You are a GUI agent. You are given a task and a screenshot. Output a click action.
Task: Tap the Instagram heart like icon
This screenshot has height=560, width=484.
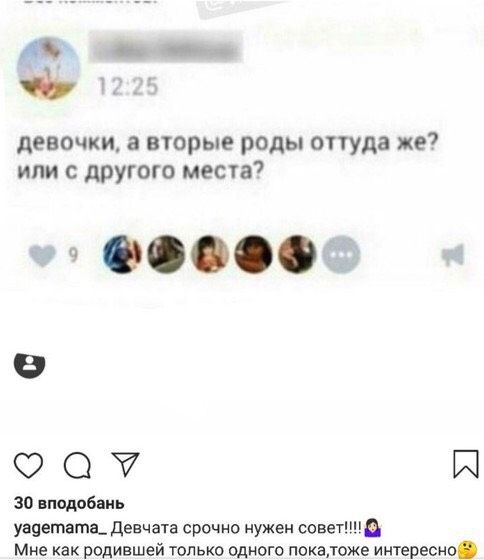point(29,465)
